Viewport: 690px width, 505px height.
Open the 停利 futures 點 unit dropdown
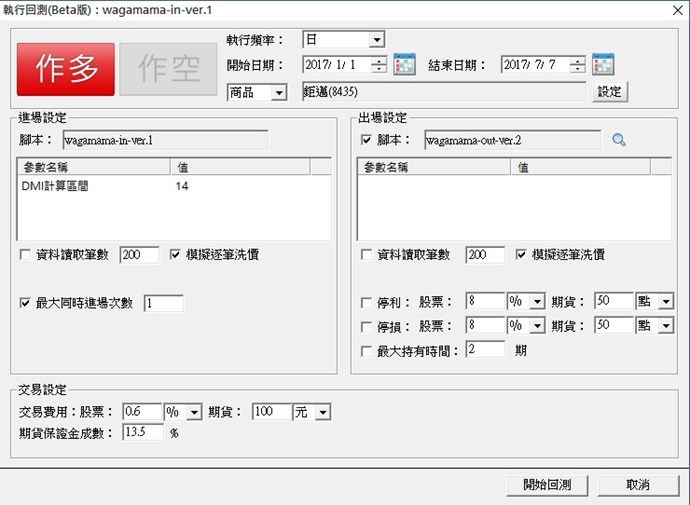click(666, 302)
